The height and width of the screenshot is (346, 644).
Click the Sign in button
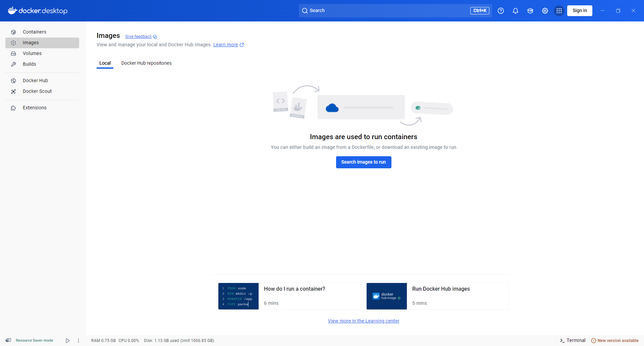tap(580, 11)
